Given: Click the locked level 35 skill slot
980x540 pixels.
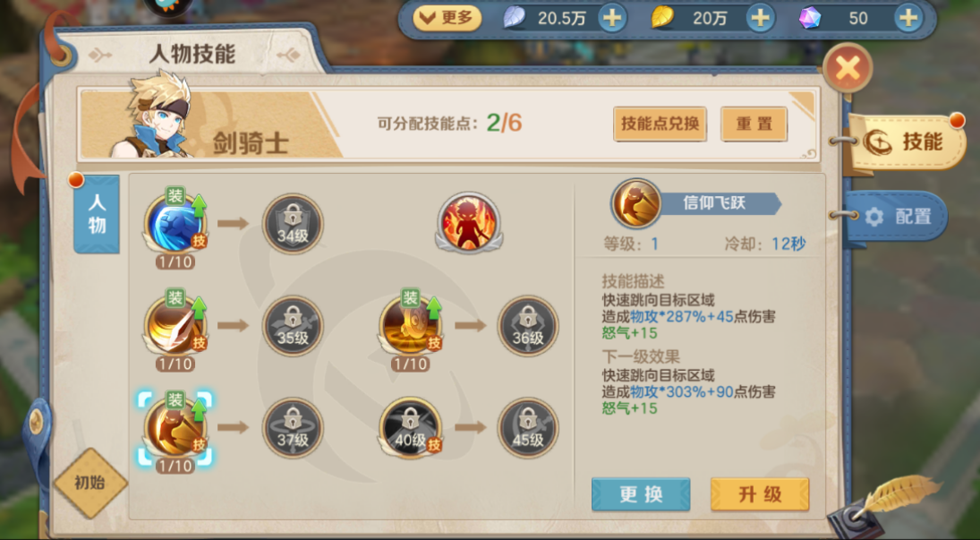Looking at the screenshot, I should coord(293,325).
